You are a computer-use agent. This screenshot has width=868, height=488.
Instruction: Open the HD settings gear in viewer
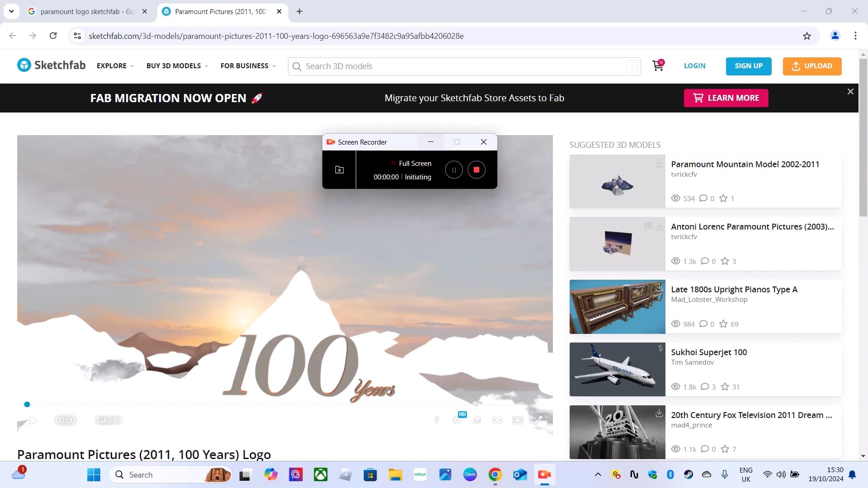[x=457, y=420]
